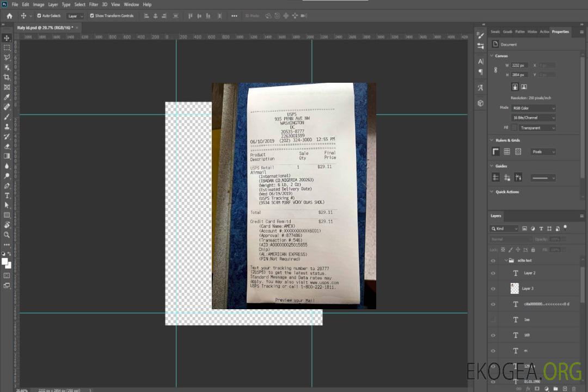
Task: Set canvas to landscape orientation
Action: coord(524,87)
